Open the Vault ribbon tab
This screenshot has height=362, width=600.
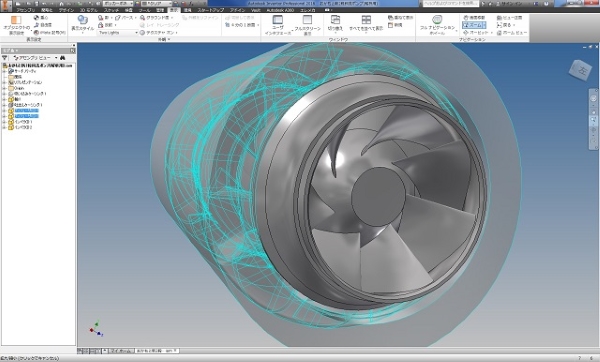point(256,10)
